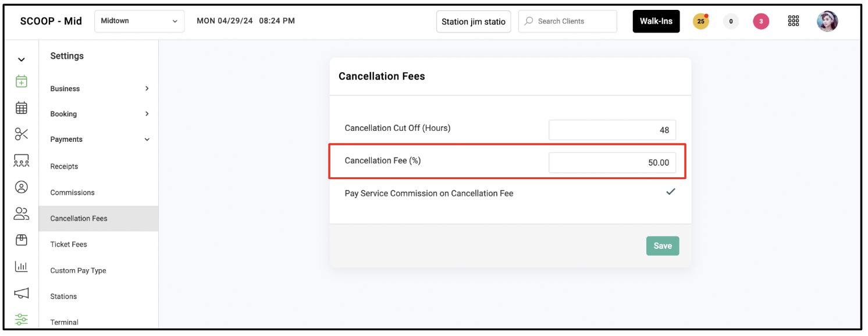Open the clients people icon in sidebar
Viewport: 868px width, 336px height.
(x=22, y=213)
